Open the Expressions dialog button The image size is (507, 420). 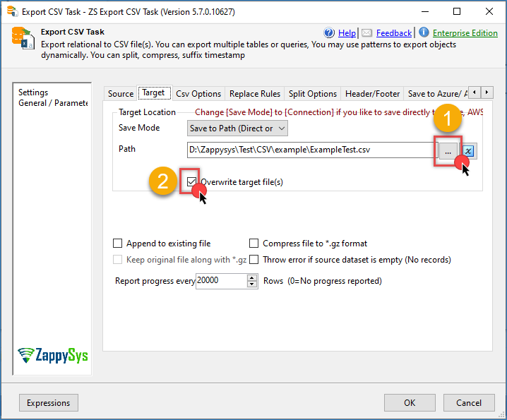click(x=49, y=402)
